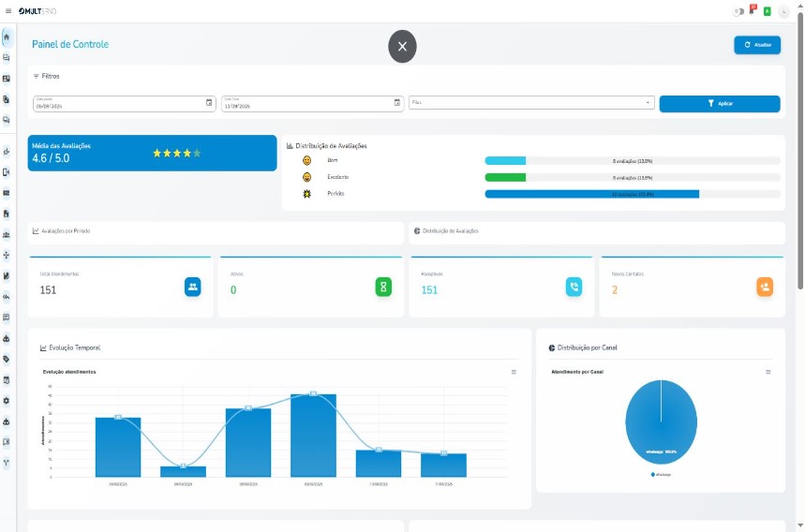Open the end date calendar picker
The image size is (805, 532).
[x=396, y=103]
